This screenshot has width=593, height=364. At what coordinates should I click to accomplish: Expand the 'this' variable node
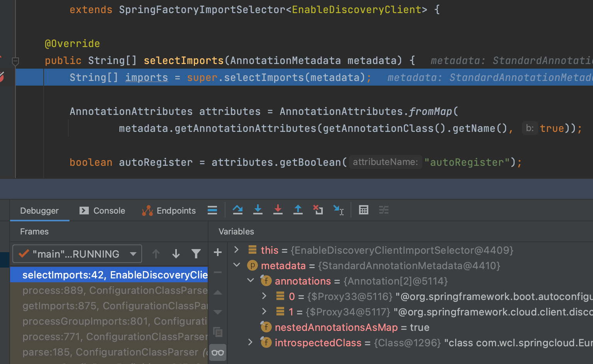236,250
